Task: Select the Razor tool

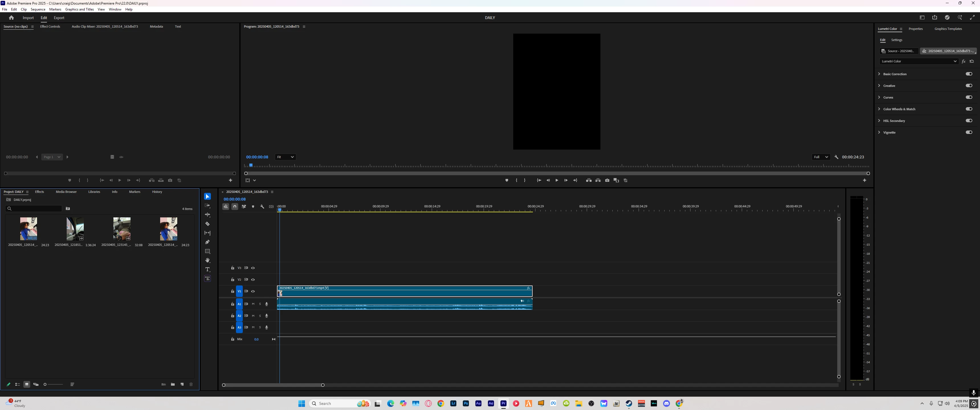Action: [207, 224]
